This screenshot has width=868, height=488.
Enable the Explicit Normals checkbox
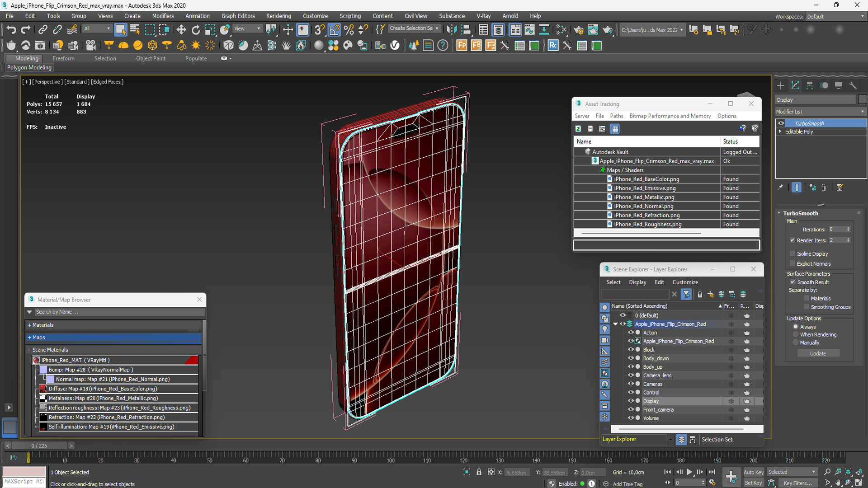click(793, 263)
